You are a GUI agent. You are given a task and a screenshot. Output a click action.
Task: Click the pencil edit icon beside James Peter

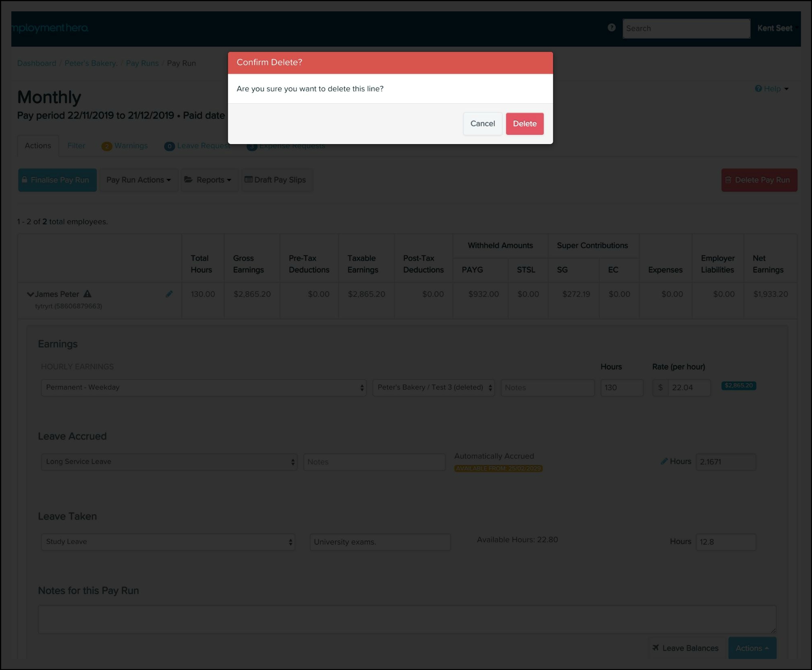point(169,294)
